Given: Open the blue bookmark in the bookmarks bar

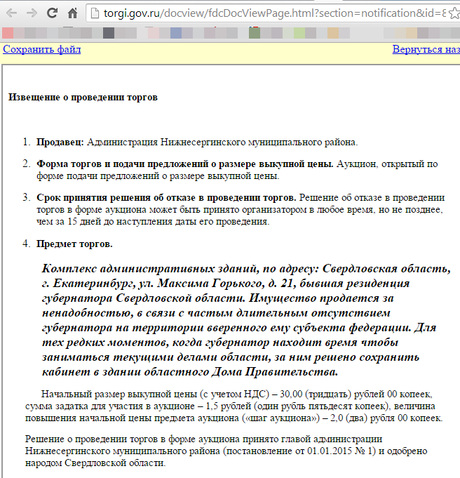Looking at the screenshot, I should click(x=176, y=33).
